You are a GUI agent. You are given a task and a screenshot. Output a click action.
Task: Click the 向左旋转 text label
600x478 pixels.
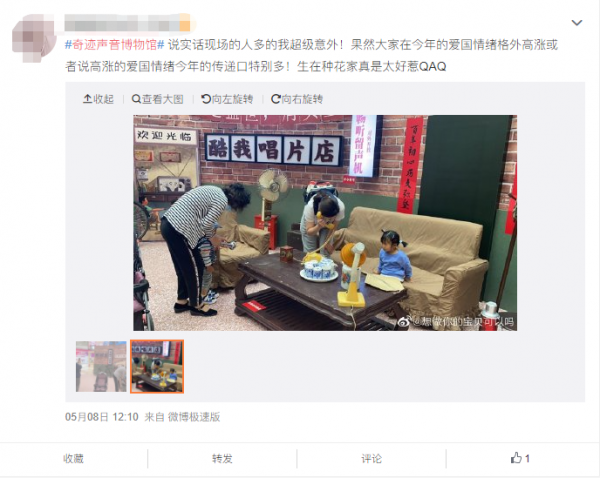(232, 99)
